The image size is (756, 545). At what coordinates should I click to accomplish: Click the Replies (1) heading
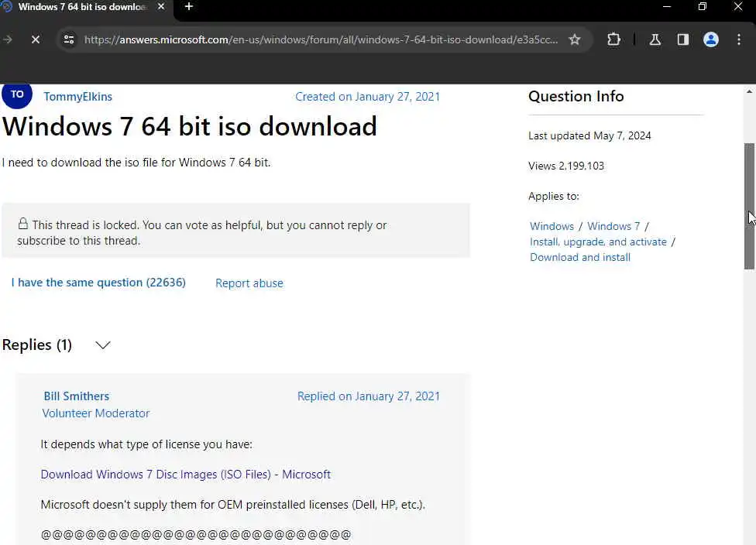coord(37,345)
